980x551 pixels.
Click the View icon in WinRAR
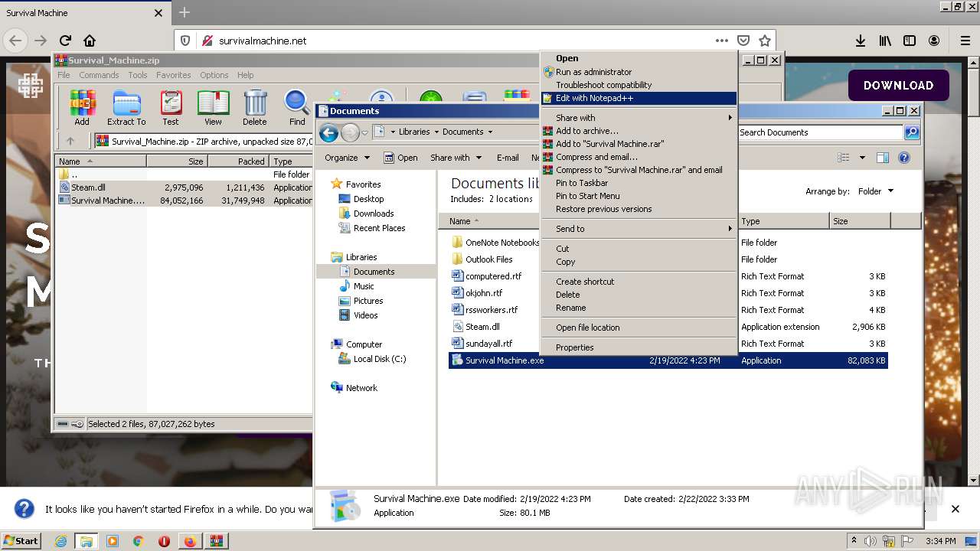click(213, 107)
